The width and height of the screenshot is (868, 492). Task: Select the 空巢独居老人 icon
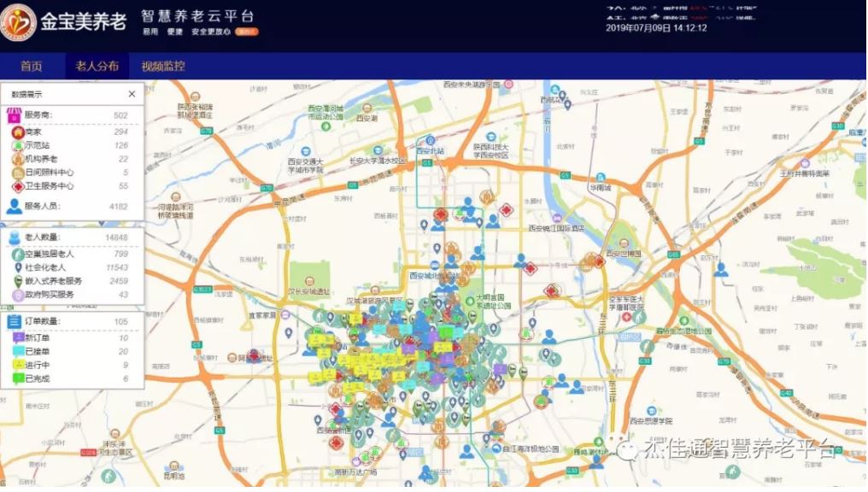click(x=17, y=255)
